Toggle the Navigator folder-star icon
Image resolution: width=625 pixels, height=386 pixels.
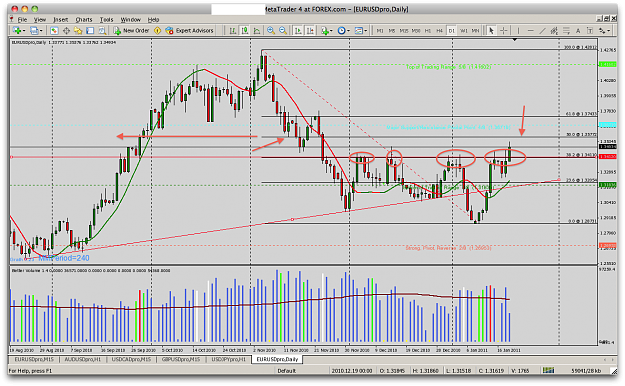coord(78,31)
